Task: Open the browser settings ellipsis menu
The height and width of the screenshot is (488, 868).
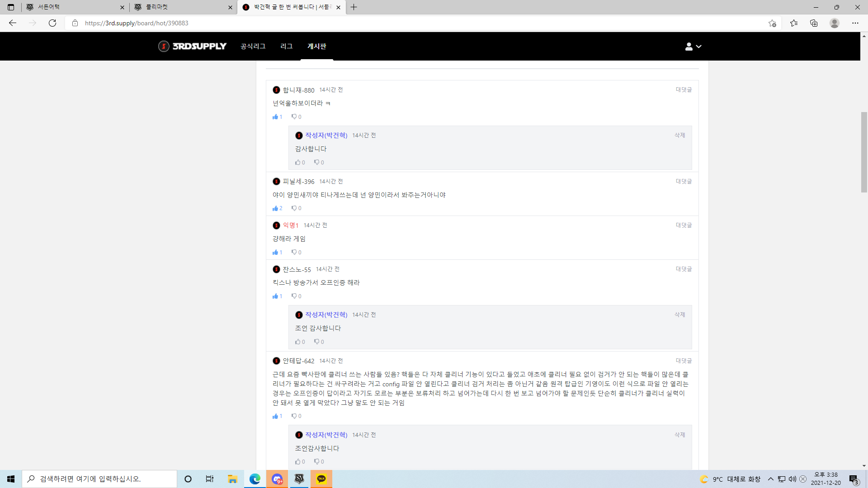Action: click(x=855, y=23)
